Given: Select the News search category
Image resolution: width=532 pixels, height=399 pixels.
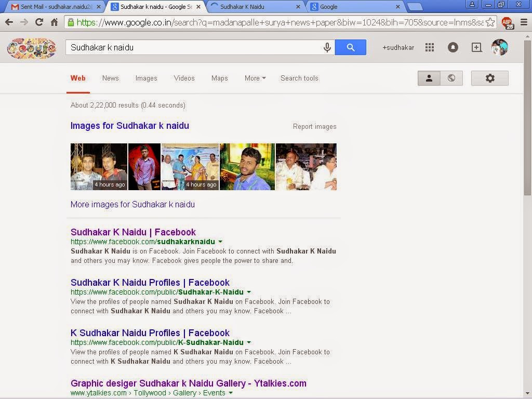Looking at the screenshot, I should [x=111, y=78].
